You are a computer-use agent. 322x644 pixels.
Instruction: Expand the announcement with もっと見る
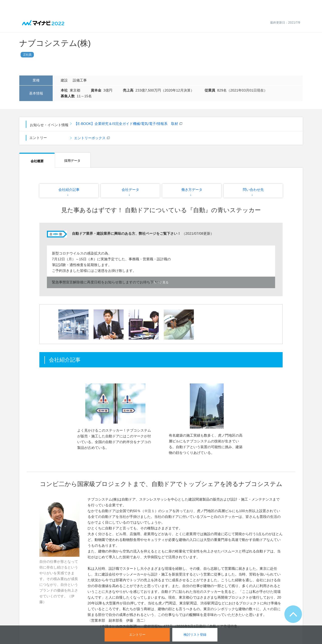(x=161, y=282)
